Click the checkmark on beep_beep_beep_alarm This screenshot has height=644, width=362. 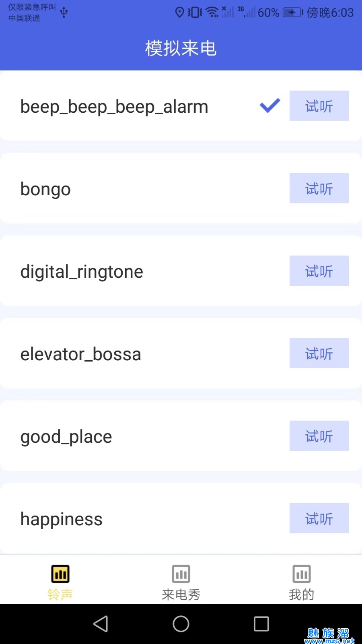click(x=269, y=106)
